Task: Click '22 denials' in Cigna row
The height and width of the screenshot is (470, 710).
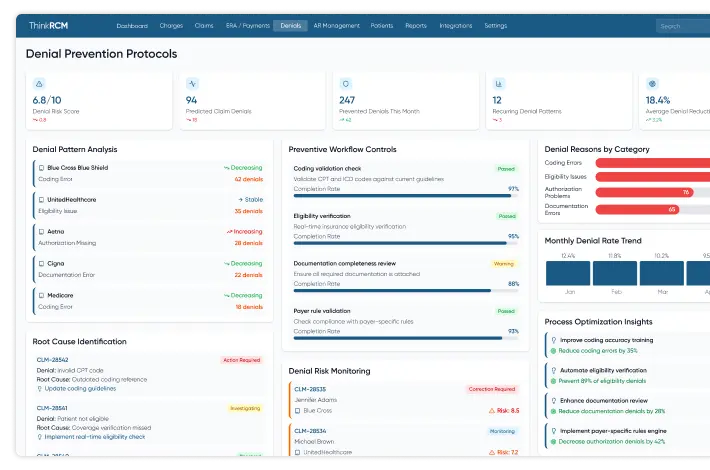Action: (249, 275)
